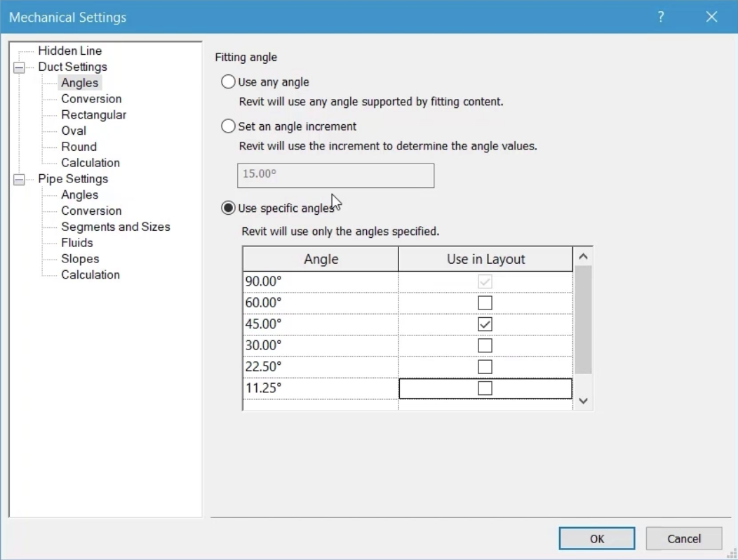This screenshot has height=560, width=738.
Task: Click OK to apply settings
Action: click(597, 538)
